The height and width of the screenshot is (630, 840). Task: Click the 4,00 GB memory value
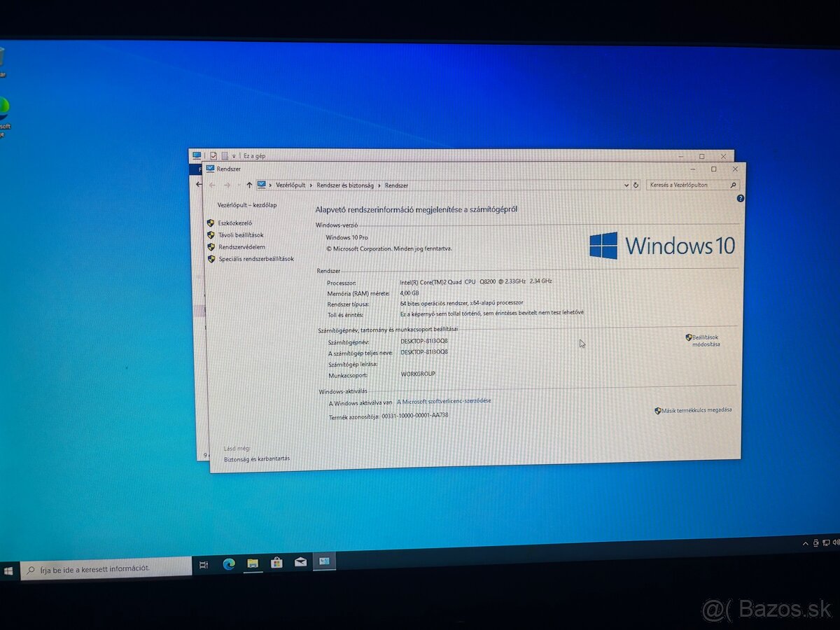(x=409, y=293)
